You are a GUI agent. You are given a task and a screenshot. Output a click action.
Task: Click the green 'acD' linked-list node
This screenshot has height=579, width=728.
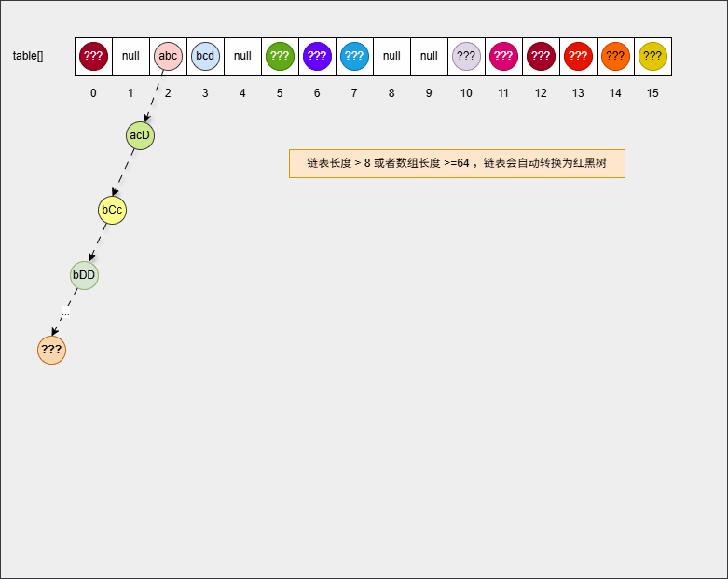tap(140, 135)
